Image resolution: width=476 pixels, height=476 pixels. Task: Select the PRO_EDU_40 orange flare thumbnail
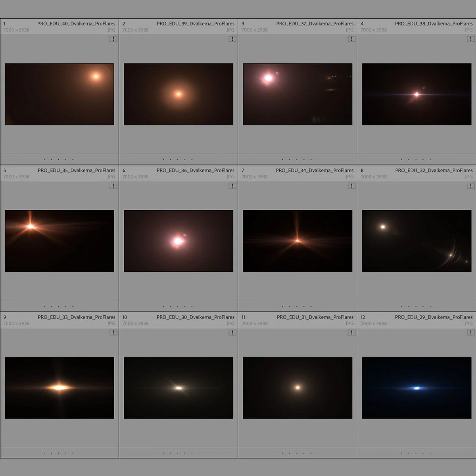pos(59,94)
